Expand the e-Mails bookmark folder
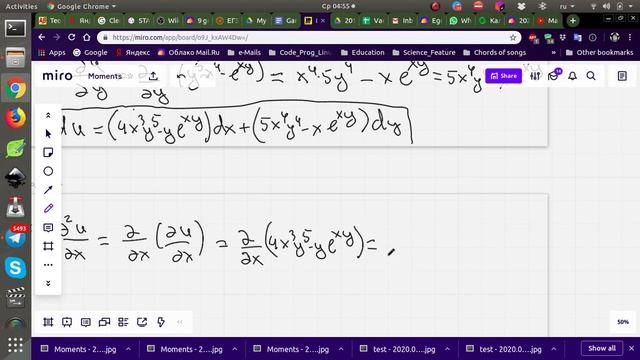 (244, 53)
